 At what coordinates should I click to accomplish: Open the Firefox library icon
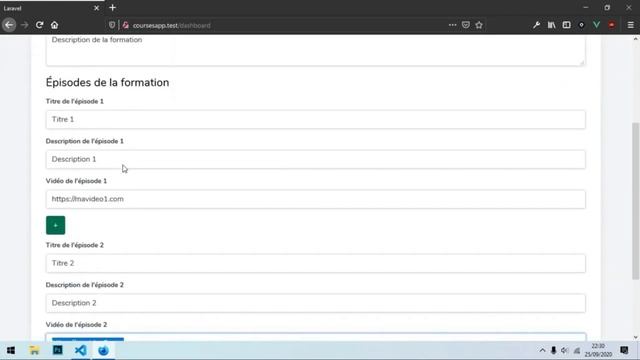[x=551, y=25]
